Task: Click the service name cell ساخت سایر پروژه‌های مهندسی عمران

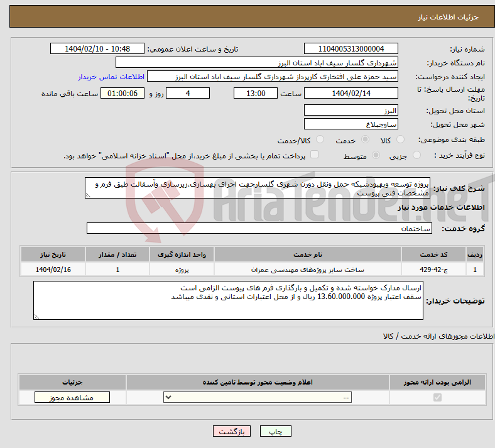Action: coord(307,270)
